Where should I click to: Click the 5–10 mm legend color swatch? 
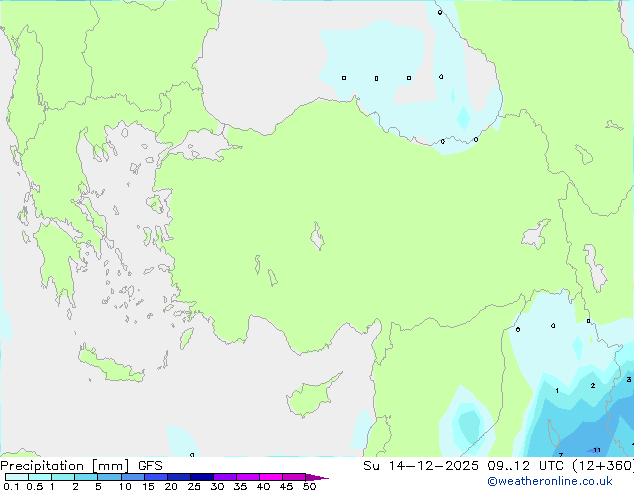click(x=109, y=477)
